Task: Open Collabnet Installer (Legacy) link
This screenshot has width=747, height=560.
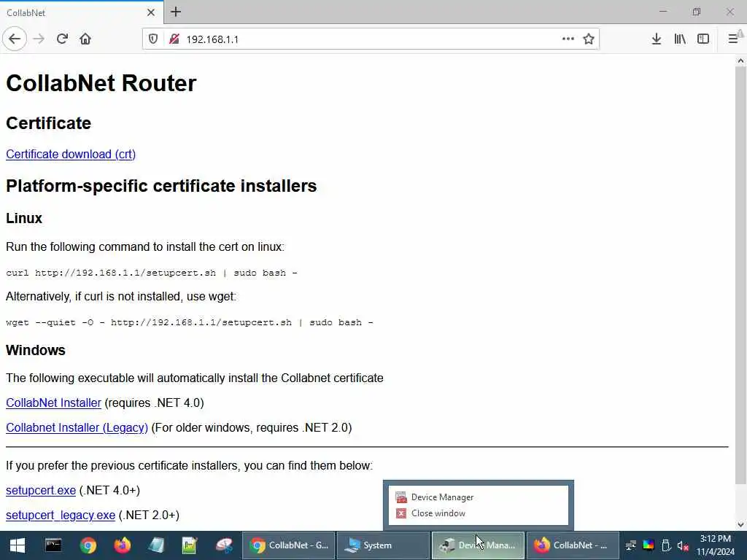Action: pos(77,427)
